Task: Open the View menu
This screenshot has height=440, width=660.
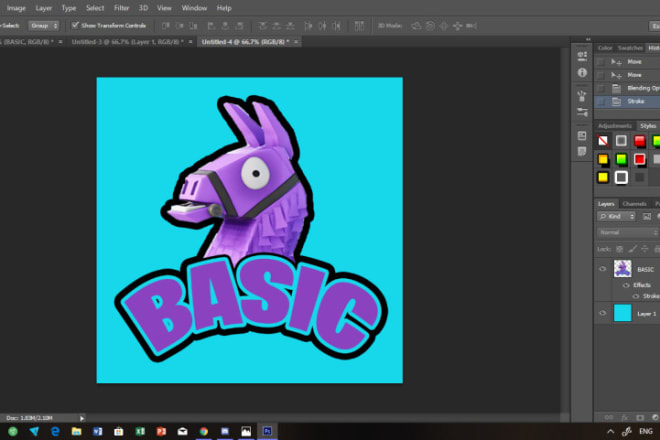Action: click(x=164, y=8)
